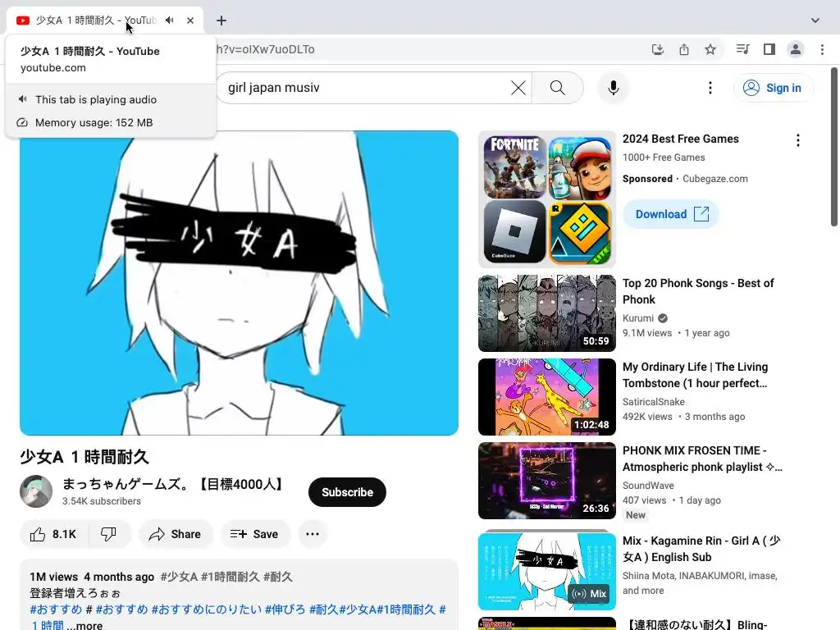Click the #少女A hashtag in description header
Viewport: 840px width, 630px height.
tap(179, 577)
